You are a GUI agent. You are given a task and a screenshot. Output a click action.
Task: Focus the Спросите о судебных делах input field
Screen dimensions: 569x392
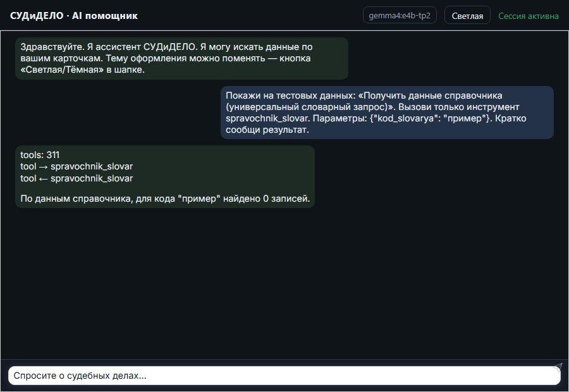click(x=284, y=376)
